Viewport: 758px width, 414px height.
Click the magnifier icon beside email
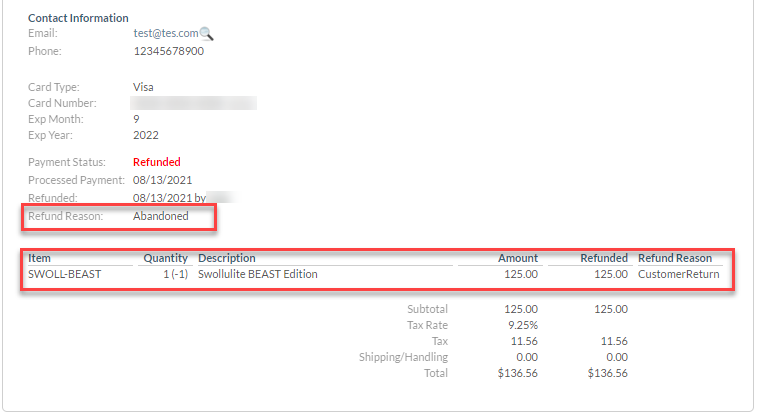(206, 34)
